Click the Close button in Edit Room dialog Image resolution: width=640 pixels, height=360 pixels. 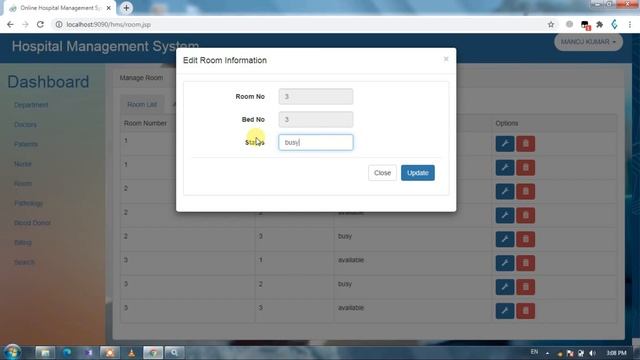click(x=382, y=173)
